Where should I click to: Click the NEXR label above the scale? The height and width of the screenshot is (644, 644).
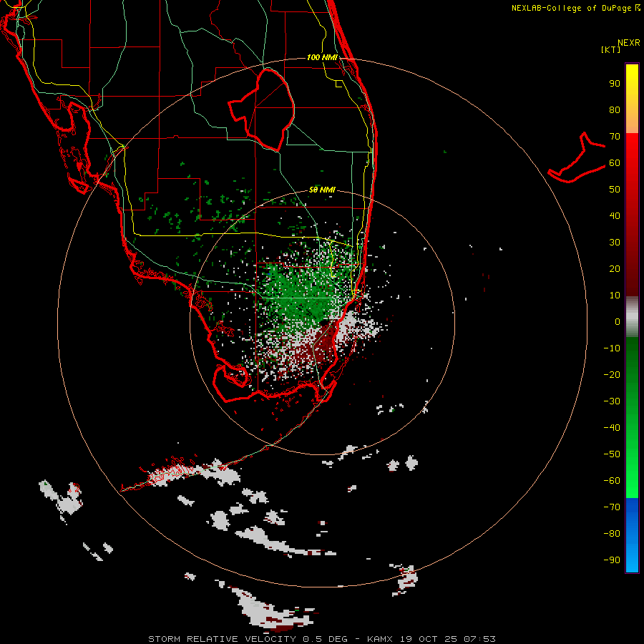click(x=629, y=43)
